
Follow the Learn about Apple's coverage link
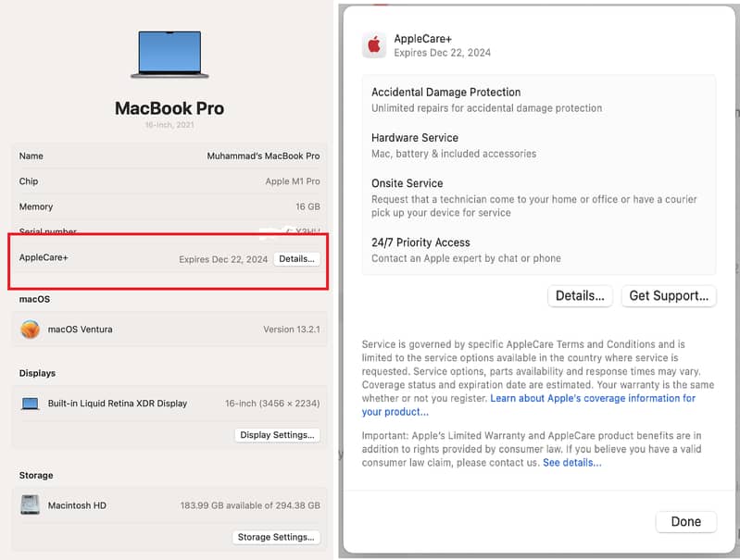593,398
